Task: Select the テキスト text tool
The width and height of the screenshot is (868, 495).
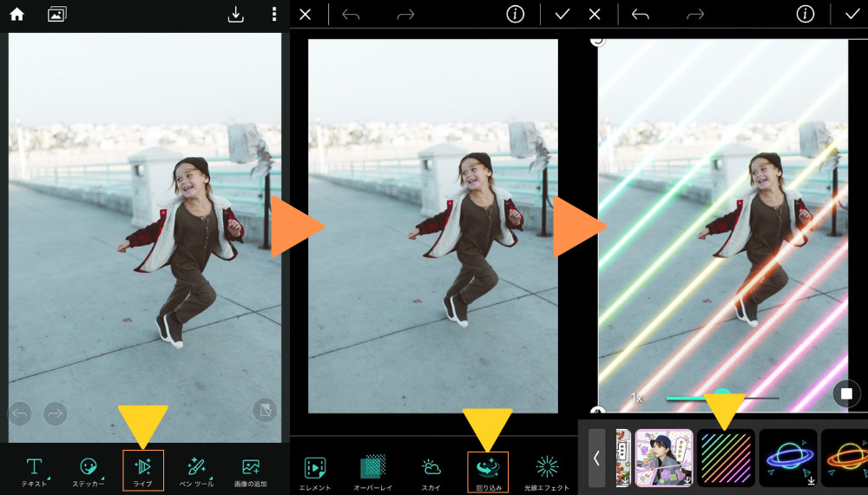Action: tap(35, 472)
